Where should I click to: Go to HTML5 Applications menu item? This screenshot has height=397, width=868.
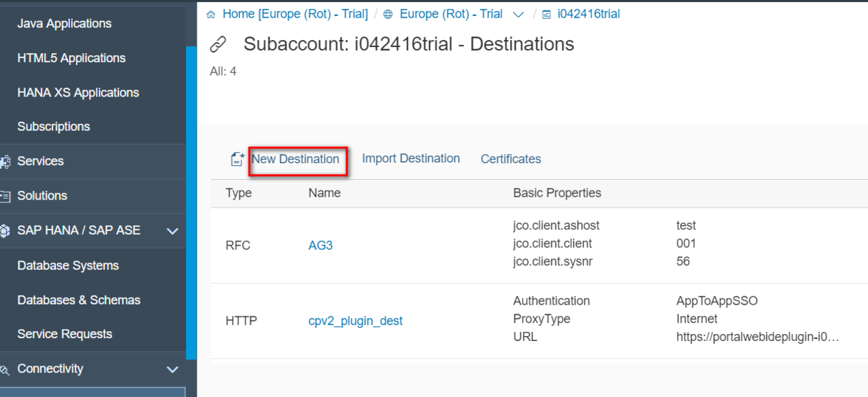pos(71,58)
